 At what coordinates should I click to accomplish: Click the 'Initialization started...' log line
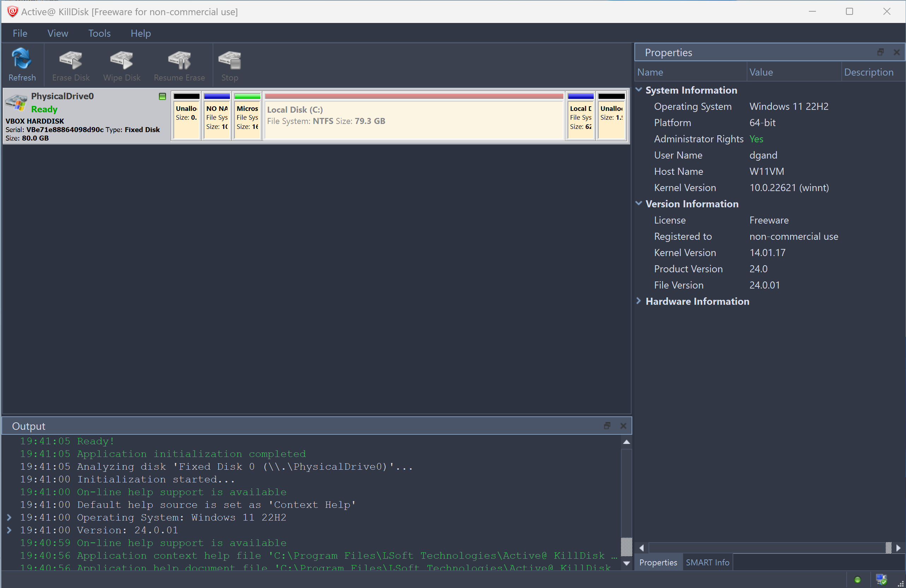click(127, 479)
